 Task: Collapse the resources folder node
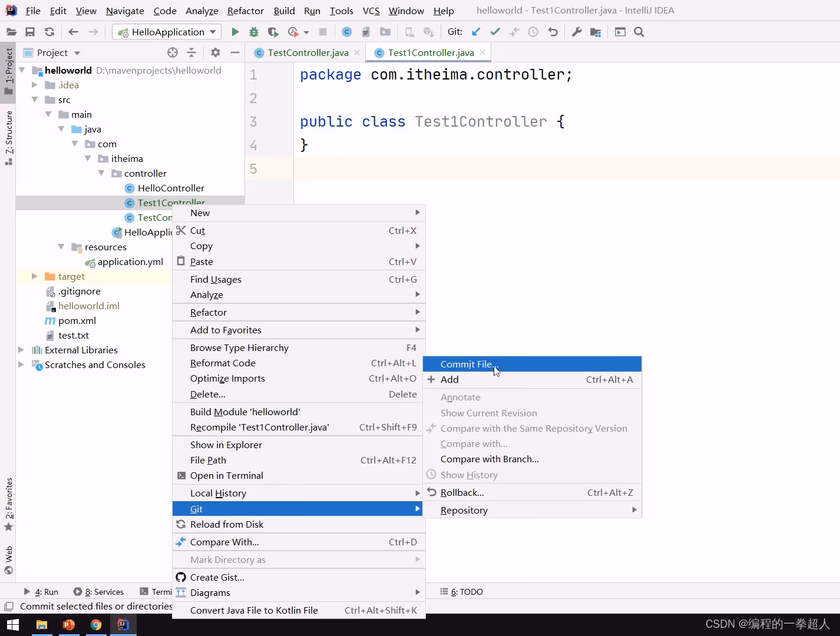point(61,247)
